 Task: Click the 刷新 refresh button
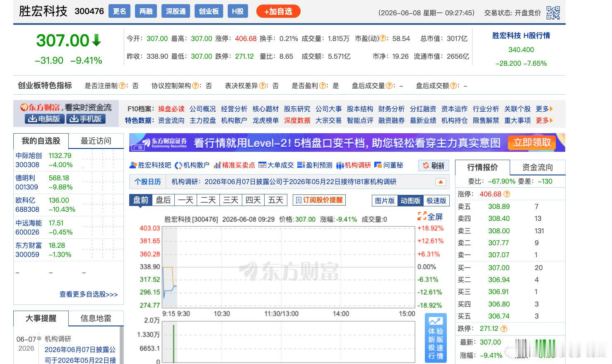[434, 166]
